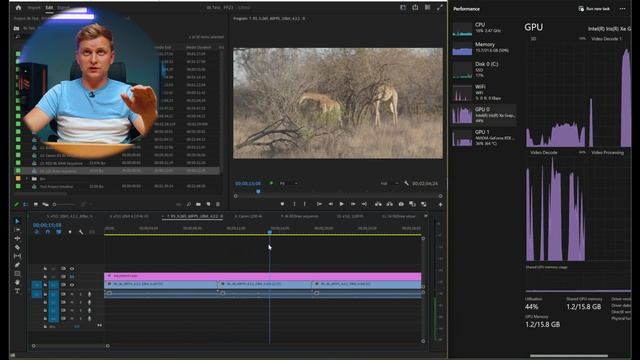The width and height of the screenshot is (640, 360).
Task: Expand Mix track arrows in timeline
Action: point(99,326)
